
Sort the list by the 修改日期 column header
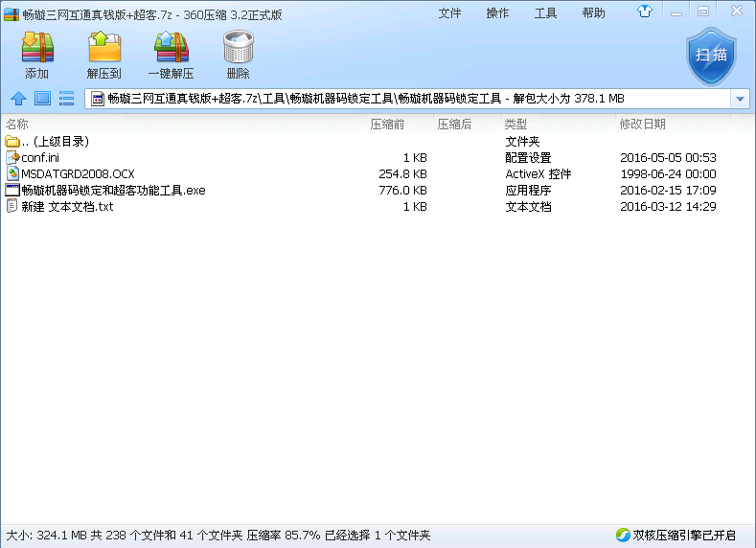[x=642, y=125]
